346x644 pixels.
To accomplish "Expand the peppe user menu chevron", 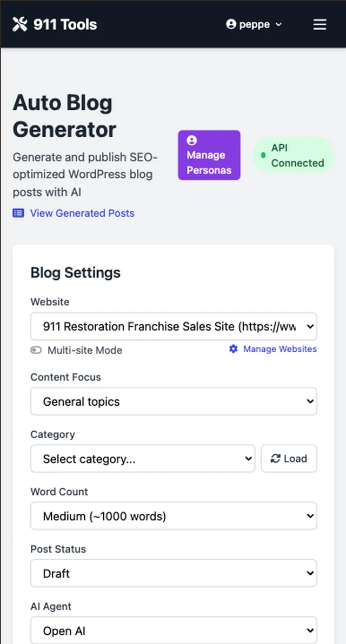I will click(278, 25).
